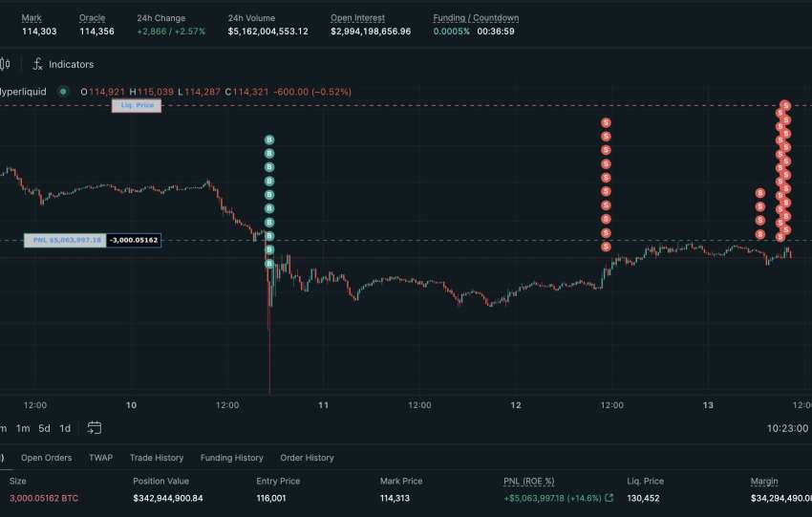
Task: Open the candlestick chart style selector
Action: pyautogui.click(x=5, y=64)
